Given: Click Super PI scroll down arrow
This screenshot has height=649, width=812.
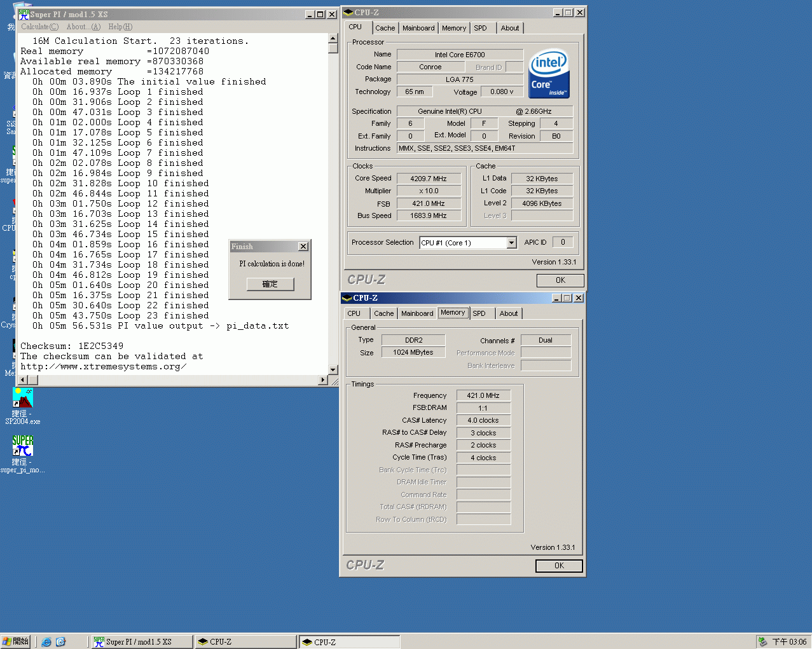Looking at the screenshot, I should [333, 369].
